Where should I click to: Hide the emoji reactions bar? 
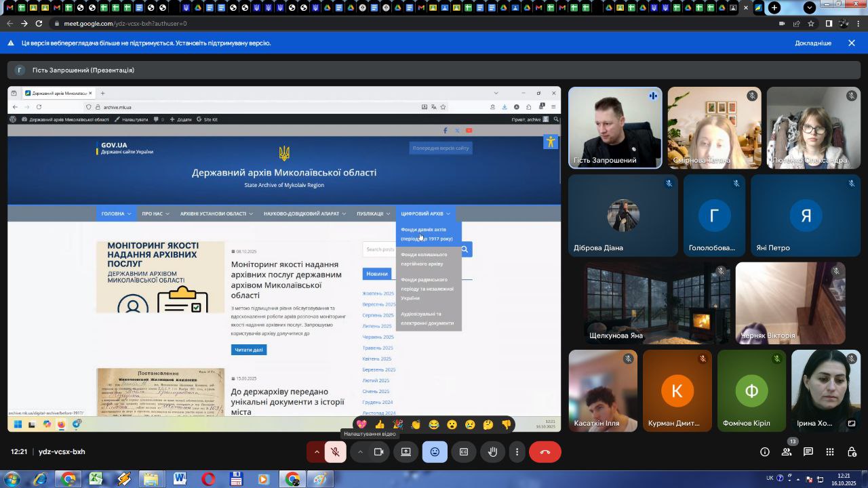pyautogui.click(x=435, y=452)
